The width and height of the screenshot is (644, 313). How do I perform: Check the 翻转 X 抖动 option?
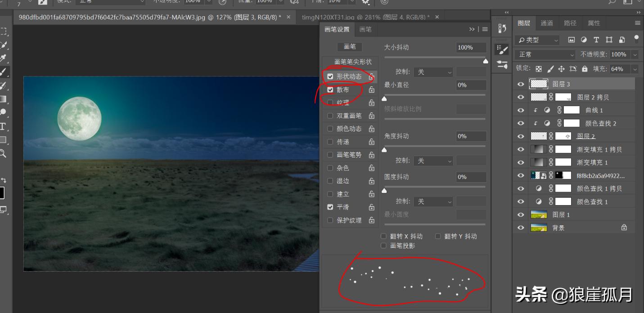(383, 236)
